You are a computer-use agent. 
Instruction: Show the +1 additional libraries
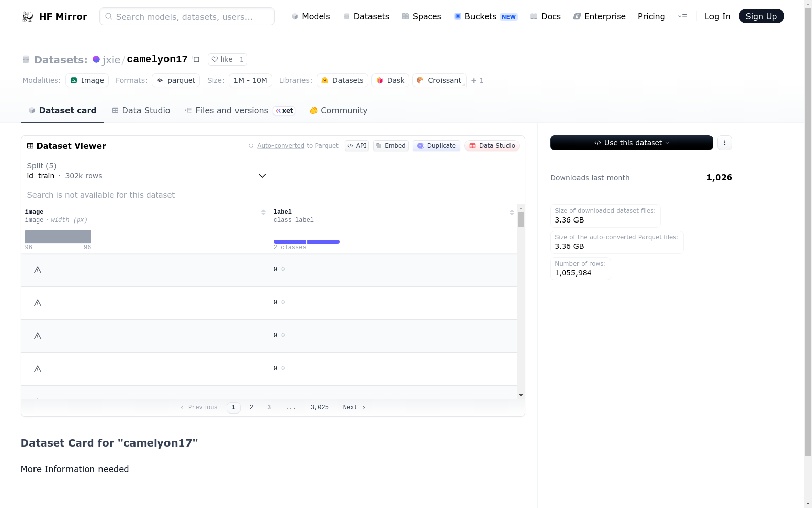pyautogui.click(x=477, y=80)
